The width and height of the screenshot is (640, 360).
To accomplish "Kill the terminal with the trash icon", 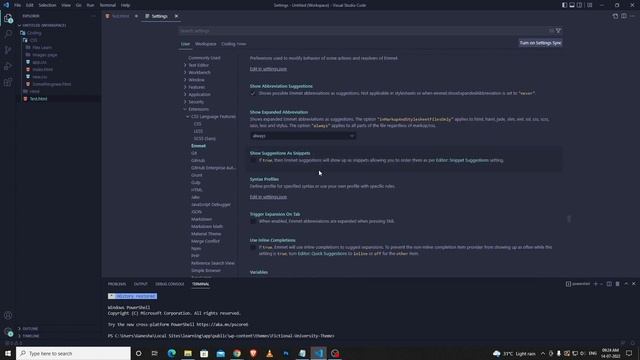I will (618, 284).
